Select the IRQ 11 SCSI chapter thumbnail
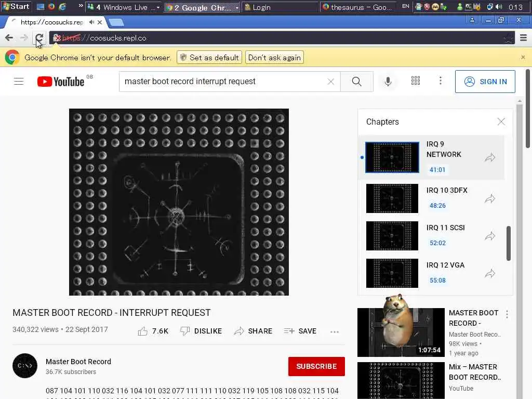532x399 pixels. pyautogui.click(x=392, y=236)
